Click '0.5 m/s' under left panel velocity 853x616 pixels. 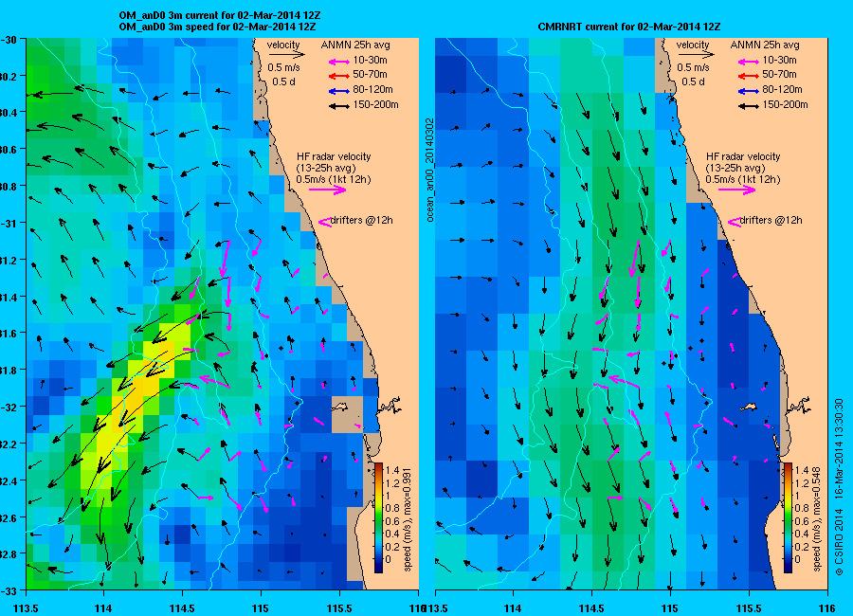[283, 67]
